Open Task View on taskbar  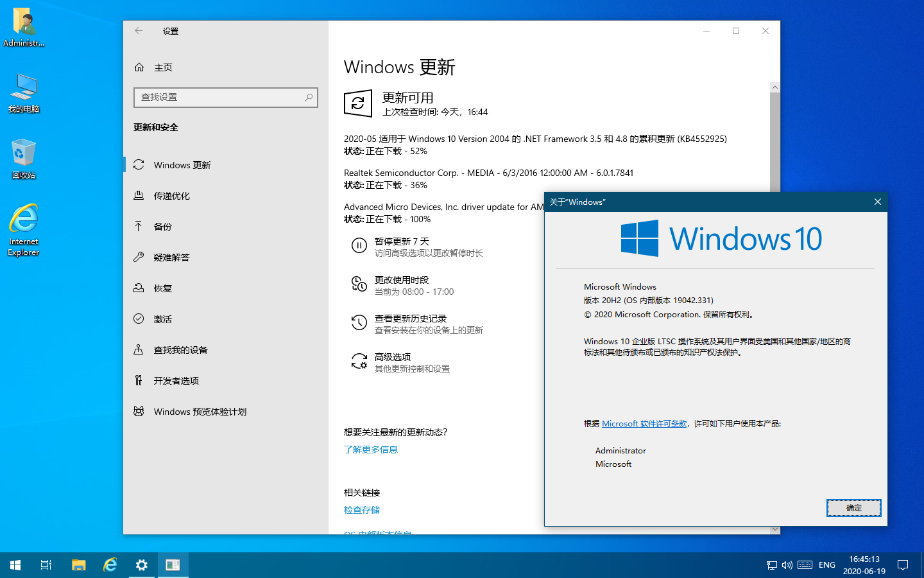(46, 565)
